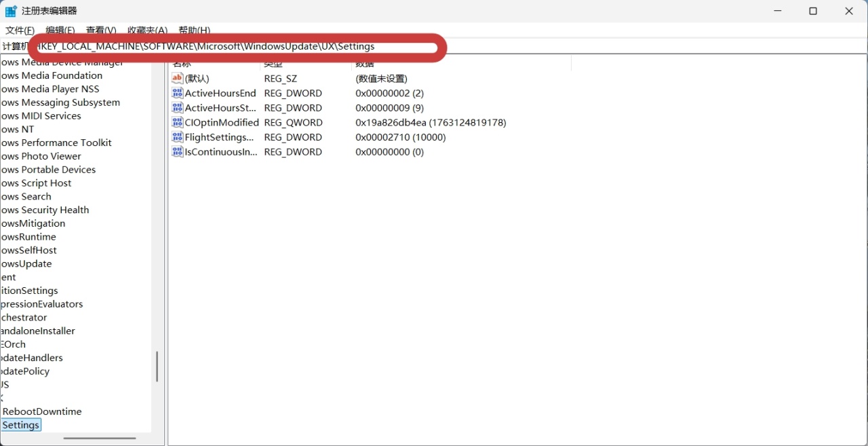Select the Windows Media Player NSS key
This screenshot has height=446, width=868.
(50, 89)
